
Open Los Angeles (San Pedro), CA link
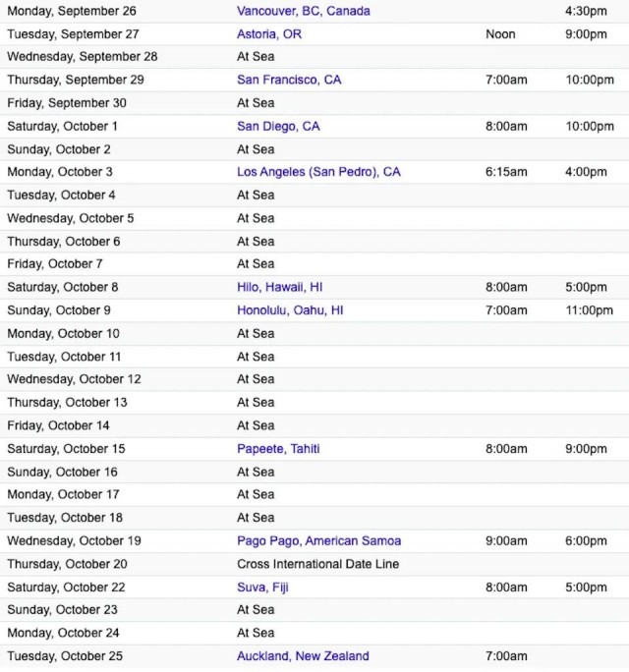(318, 172)
